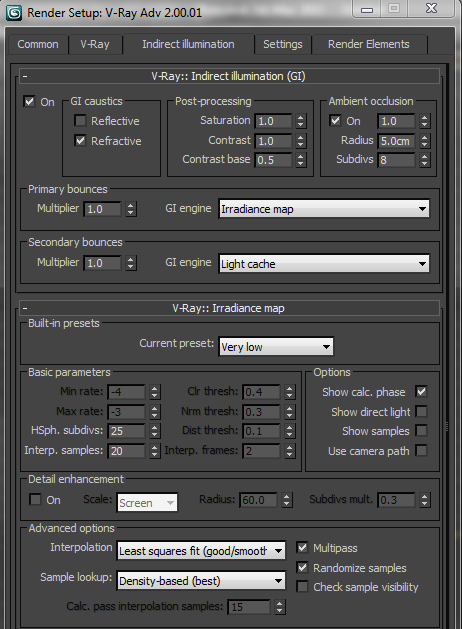The image size is (462, 629).
Task: Click the HSph. subdivs field
Action: [126, 431]
